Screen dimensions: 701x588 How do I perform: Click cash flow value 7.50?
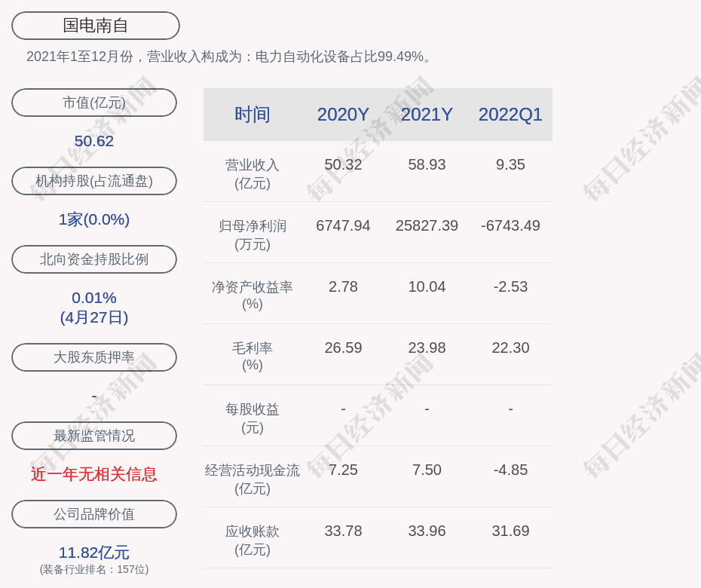coord(427,470)
